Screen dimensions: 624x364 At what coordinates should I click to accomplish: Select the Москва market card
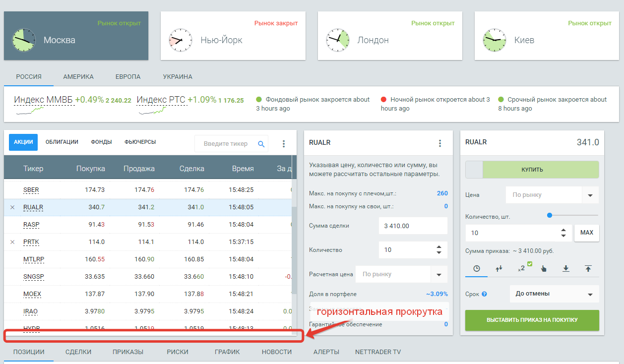tap(76, 36)
